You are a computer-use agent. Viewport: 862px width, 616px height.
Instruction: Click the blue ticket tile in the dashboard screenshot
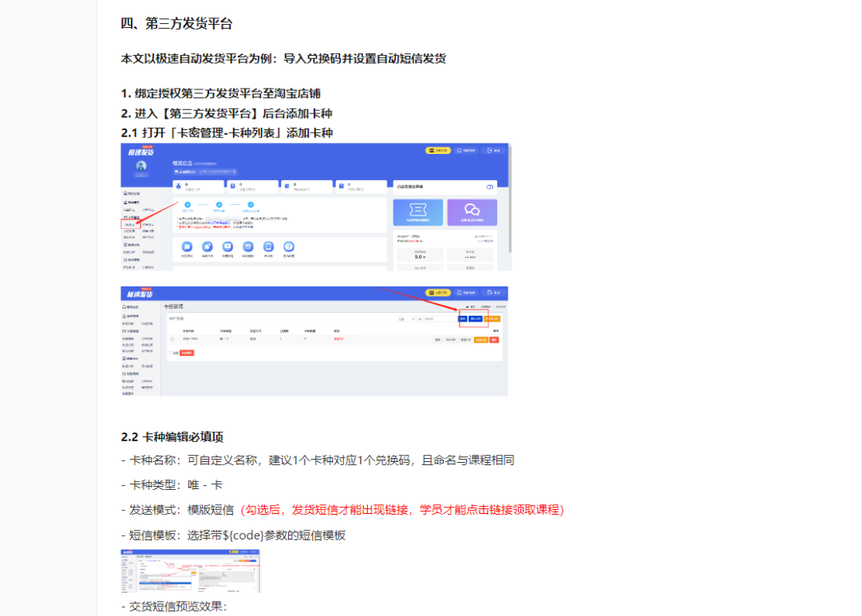[417, 212]
